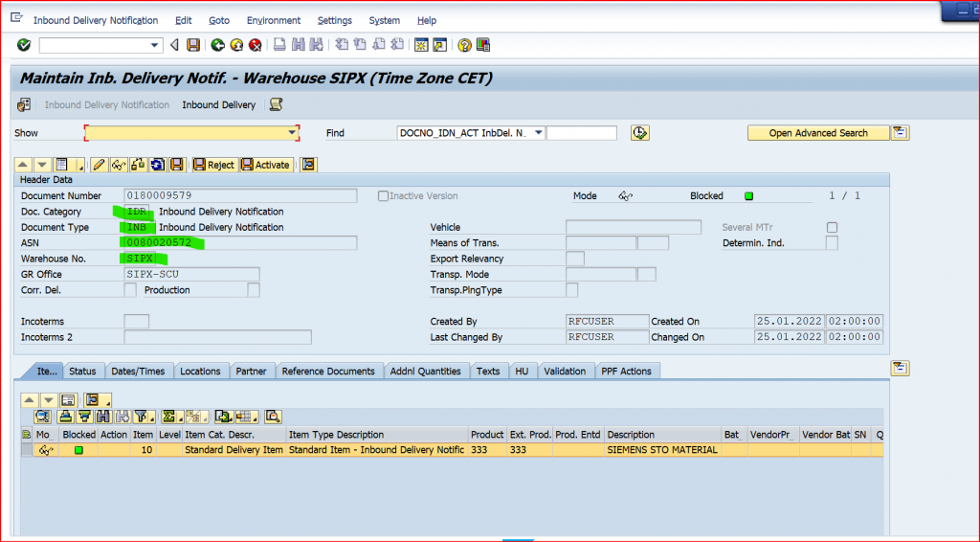Click the Save icon in the top toolbar
The height and width of the screenshot is (542, 980).
coord(193,45)
